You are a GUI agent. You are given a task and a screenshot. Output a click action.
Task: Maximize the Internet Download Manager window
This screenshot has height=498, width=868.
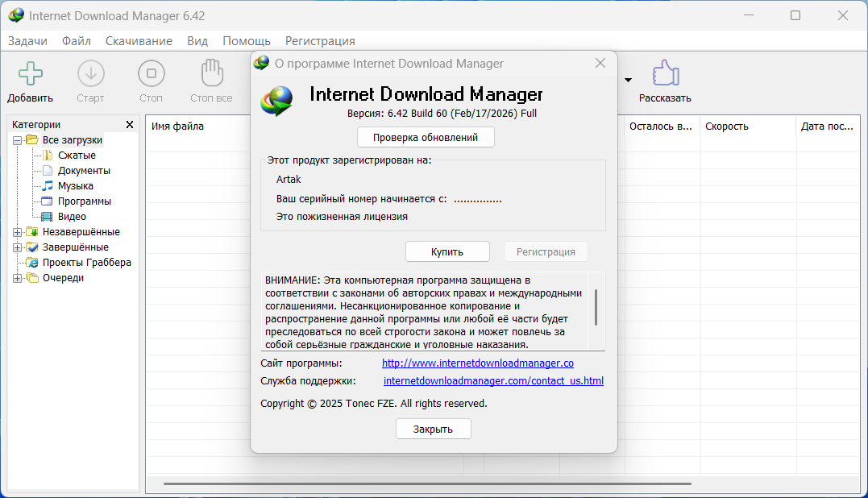[795, 15]
